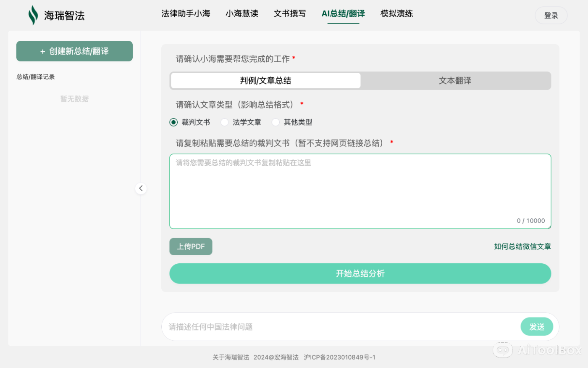The width and height of the screenshot is (588, 368).
Task: Open the 文书撰写 page
Action: [x=289, y=13]
